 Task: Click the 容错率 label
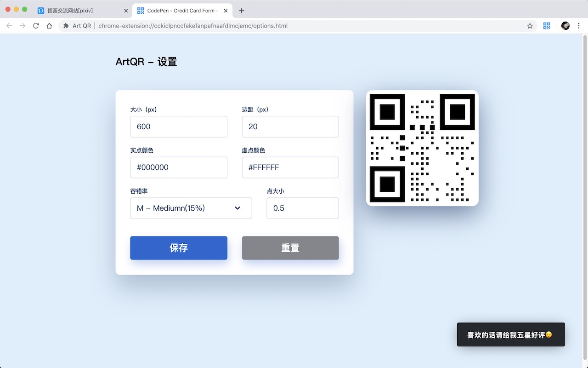pos(139,191)
